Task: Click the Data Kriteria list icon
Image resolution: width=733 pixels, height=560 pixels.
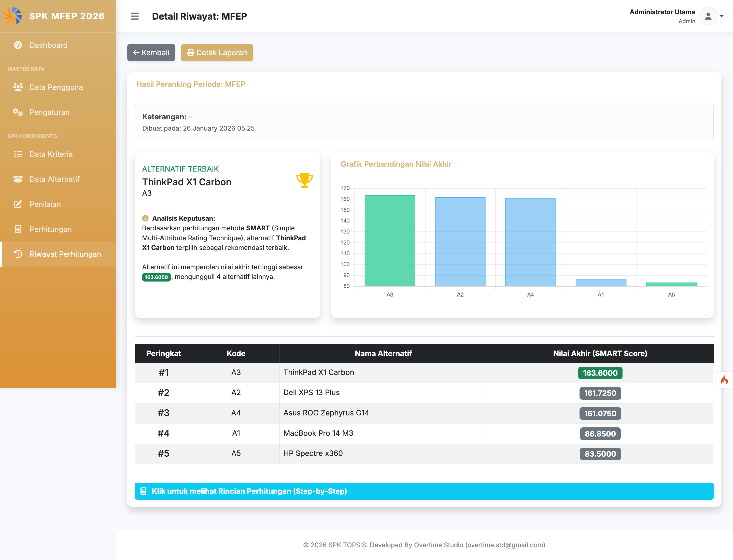Action: tap(18, 154)
